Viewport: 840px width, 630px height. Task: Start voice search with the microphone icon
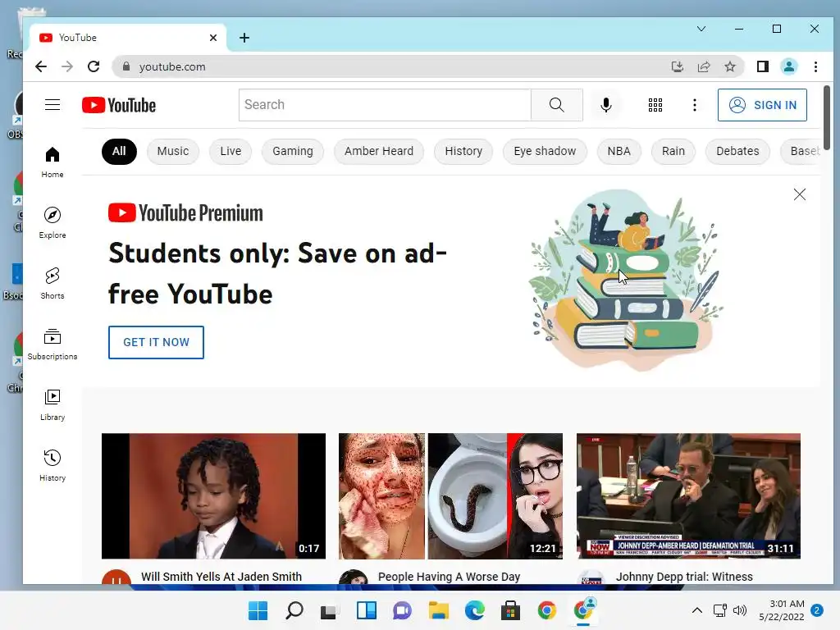(606, 105)
